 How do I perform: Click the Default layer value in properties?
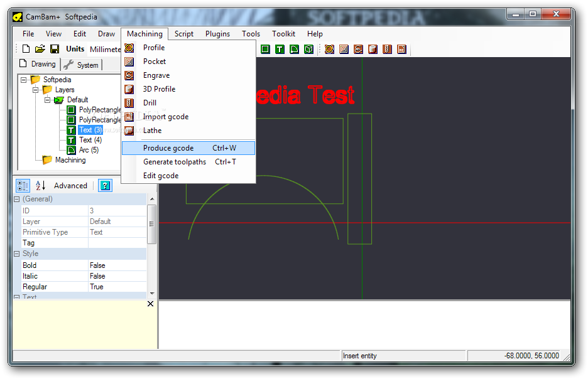click(117, 222)
